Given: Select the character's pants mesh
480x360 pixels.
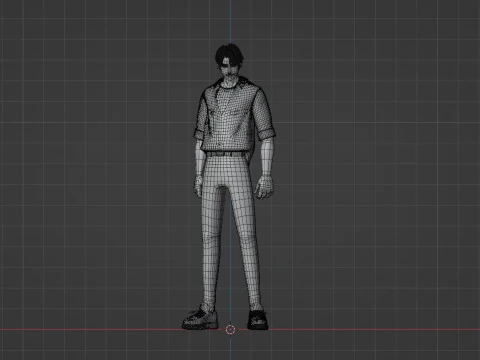Looking at the screenshot, I should (x=231, y=230).
